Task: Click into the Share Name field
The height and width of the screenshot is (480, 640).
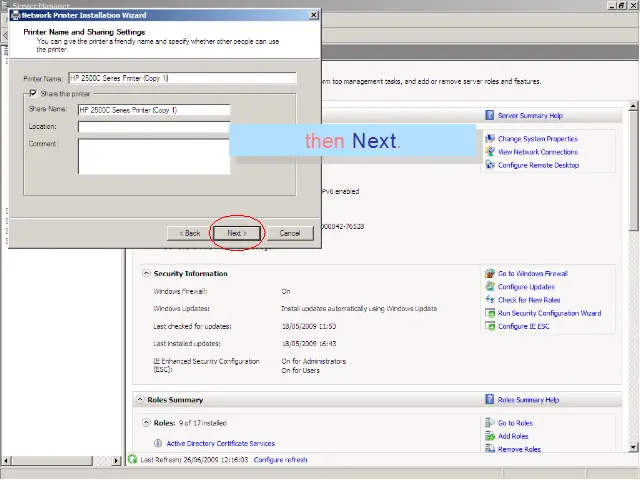Action: coord(154,110)
